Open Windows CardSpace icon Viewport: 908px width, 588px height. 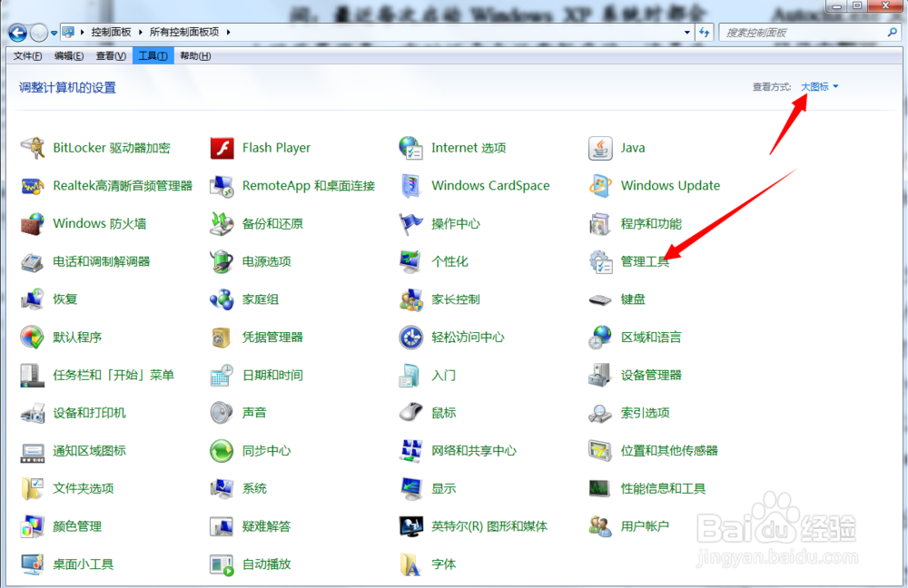coord(411,186)
